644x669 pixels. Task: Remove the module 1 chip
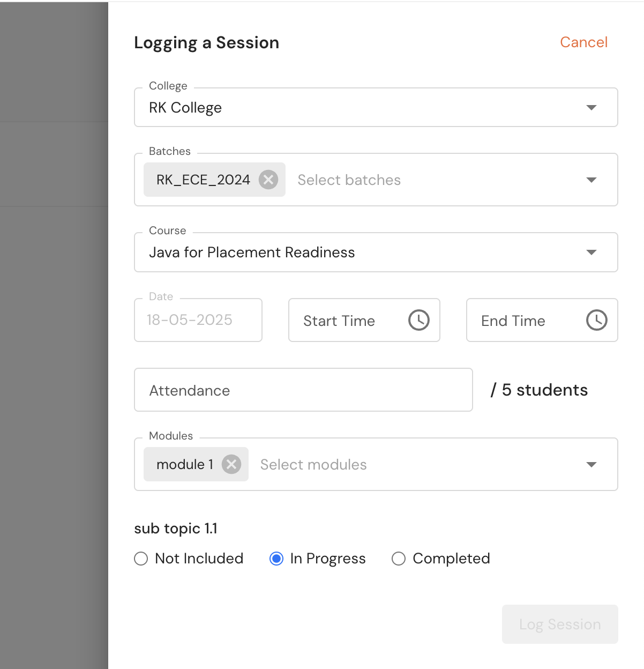(x=231, y=464)
